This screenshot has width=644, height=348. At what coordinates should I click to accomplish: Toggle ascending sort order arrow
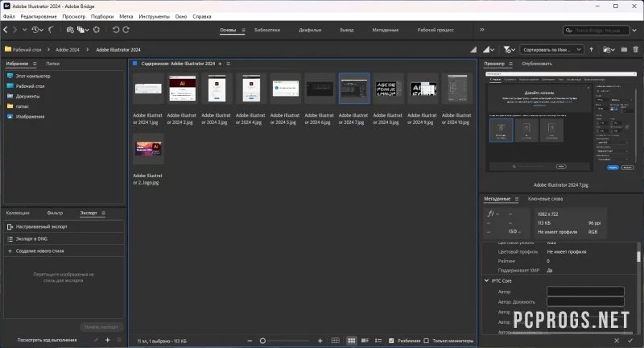pyautogui.click(x=592, y=50)
